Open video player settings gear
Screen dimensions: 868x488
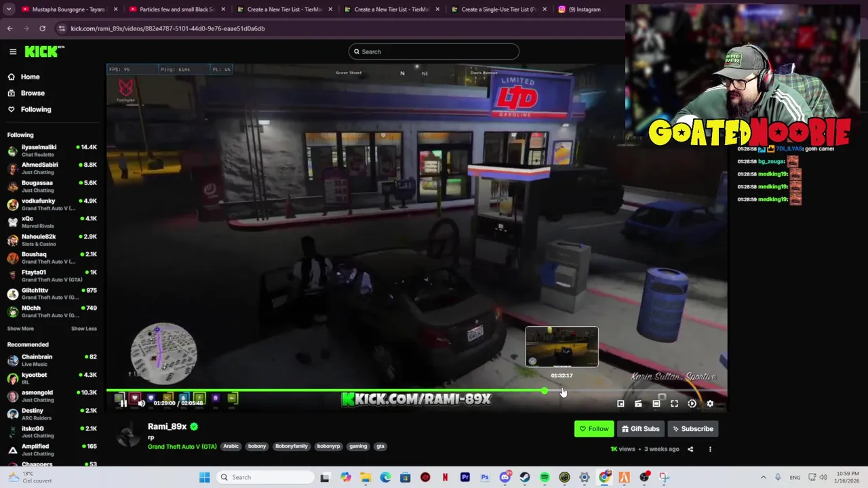710,403
